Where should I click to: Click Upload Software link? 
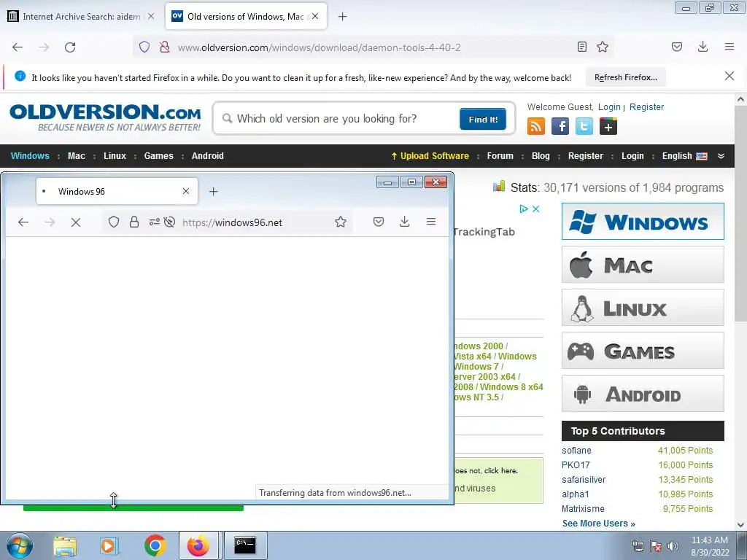pyautogui.click(x=430, y=156)
